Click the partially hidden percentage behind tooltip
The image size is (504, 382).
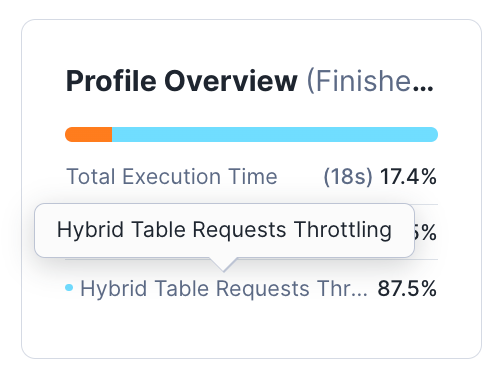(x=426, y=232)
